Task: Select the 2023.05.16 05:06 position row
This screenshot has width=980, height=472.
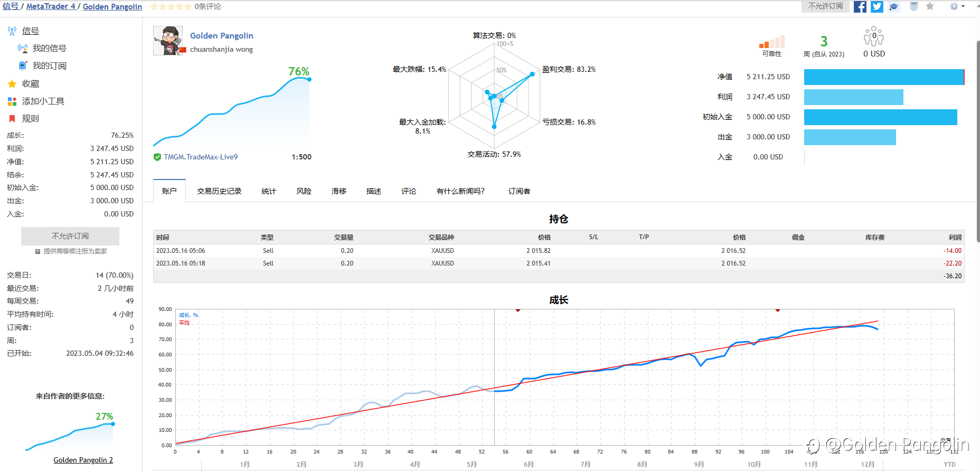Action: pyautogui.click(x=559, y=251)
